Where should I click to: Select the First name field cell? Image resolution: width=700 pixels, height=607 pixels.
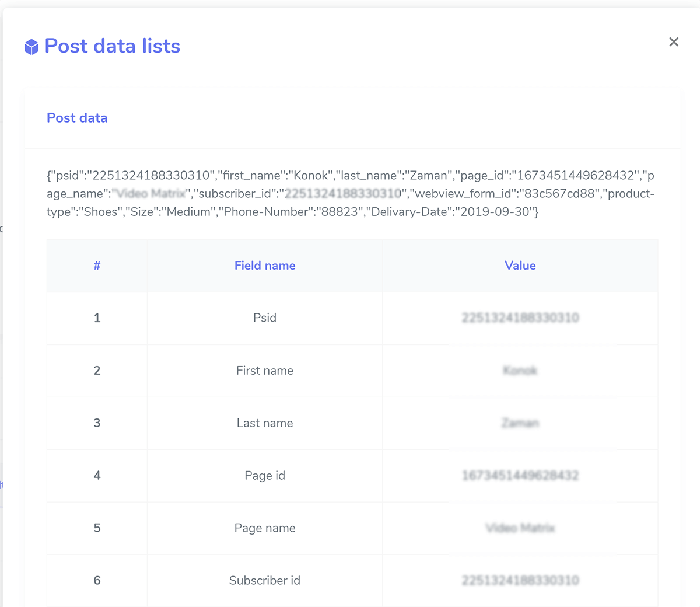point(265,371)
